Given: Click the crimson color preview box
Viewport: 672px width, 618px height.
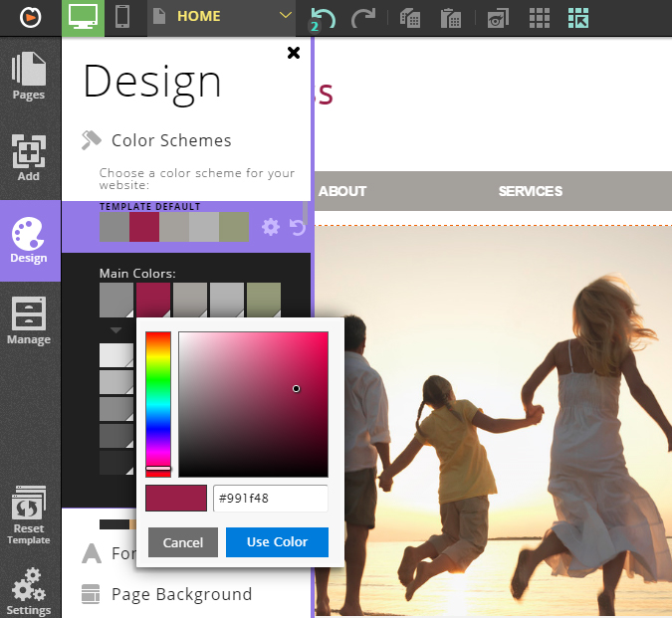Looking at the screenshot, I should point(176,499).
